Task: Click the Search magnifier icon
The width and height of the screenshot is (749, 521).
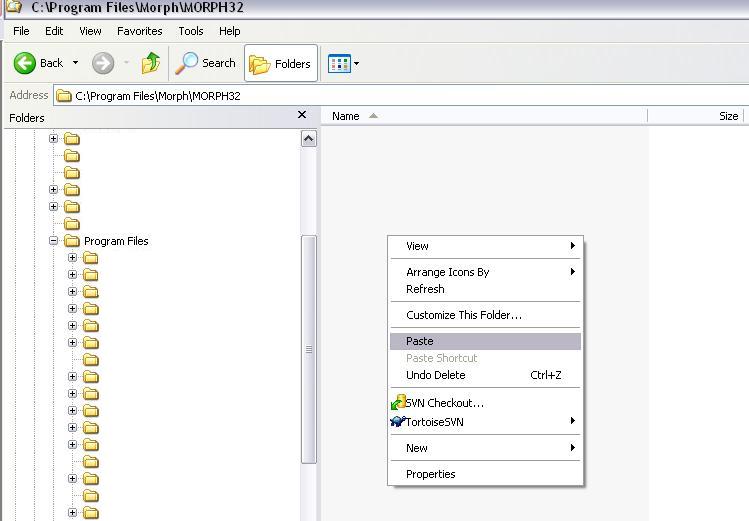Action: click(187, 63)
